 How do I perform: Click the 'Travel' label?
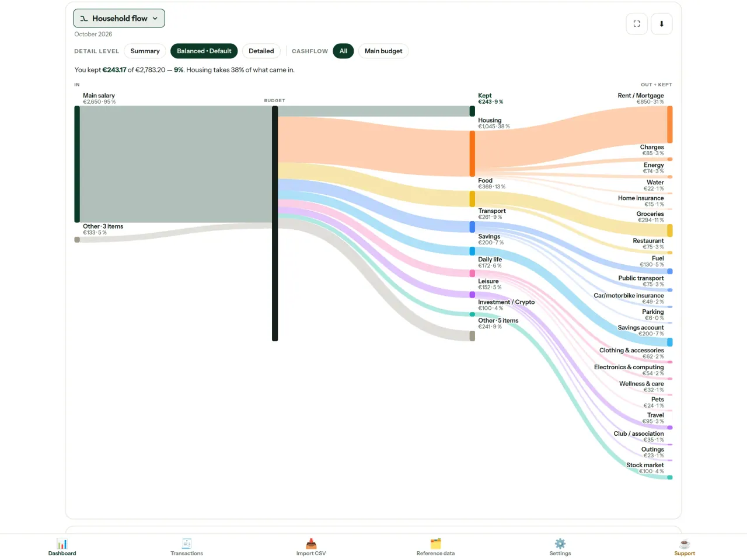(x=655, y=415)
